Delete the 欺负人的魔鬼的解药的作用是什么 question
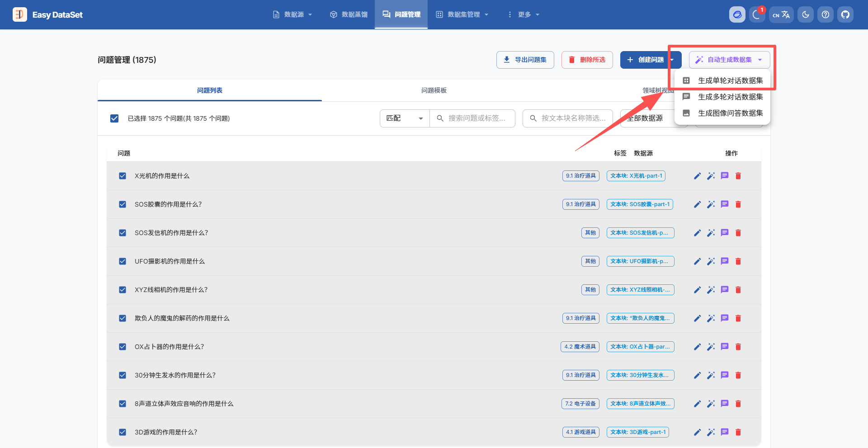 738,318
